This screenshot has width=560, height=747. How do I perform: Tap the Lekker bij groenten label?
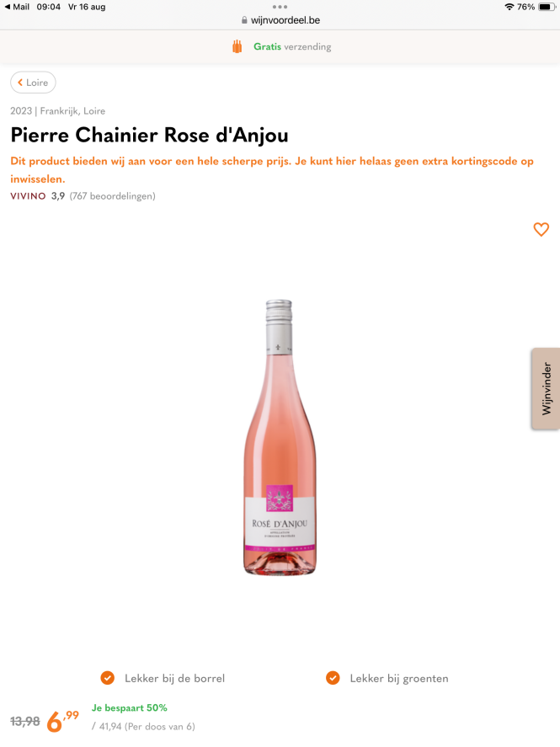click(399, 679)
